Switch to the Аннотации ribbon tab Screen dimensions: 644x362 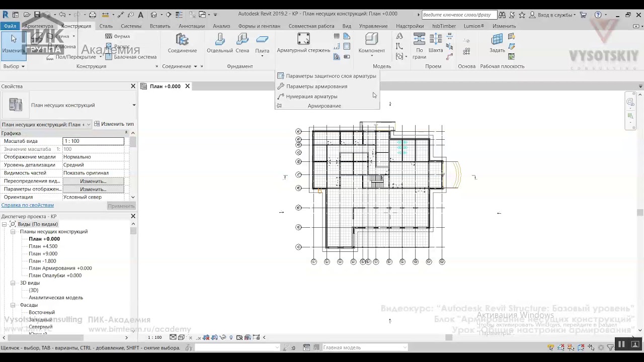(x=192, y=26)
